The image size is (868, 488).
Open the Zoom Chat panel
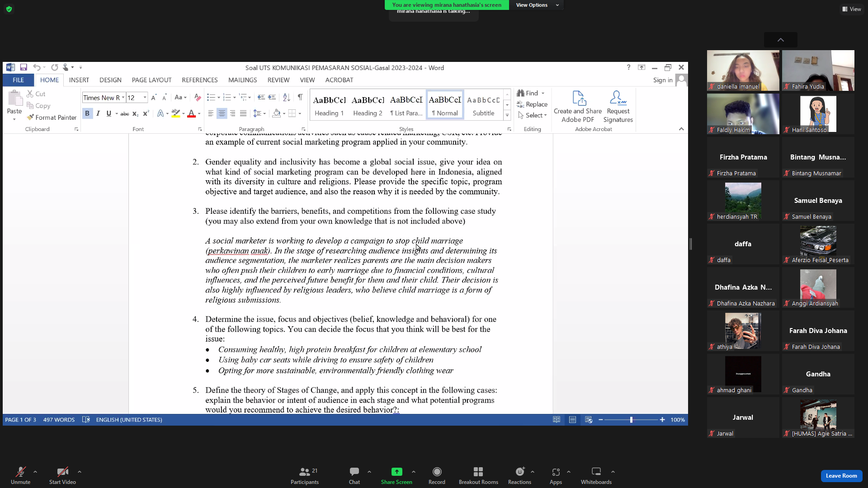click(354, 476)
